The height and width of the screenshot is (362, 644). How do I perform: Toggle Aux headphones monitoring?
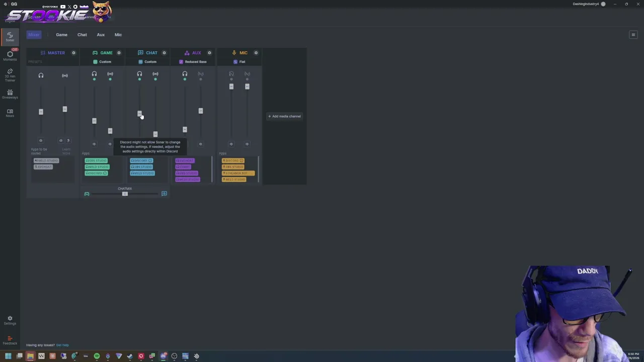pos(185,75)
